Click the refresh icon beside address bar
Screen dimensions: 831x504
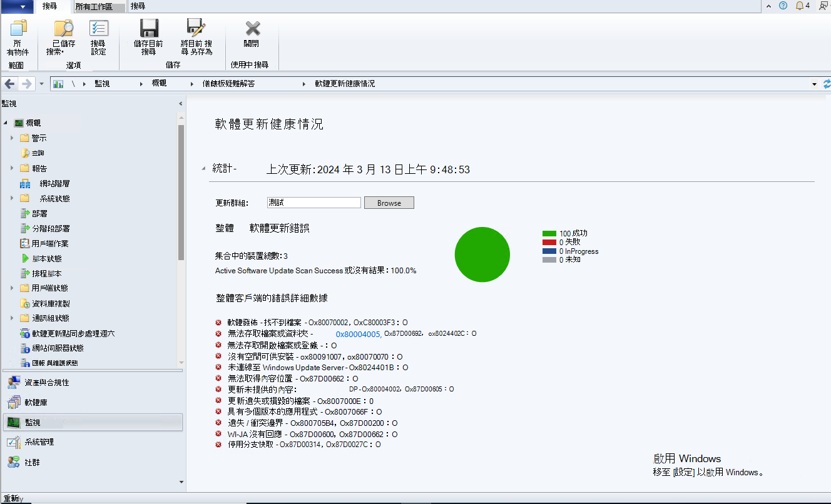pos(827,84)
